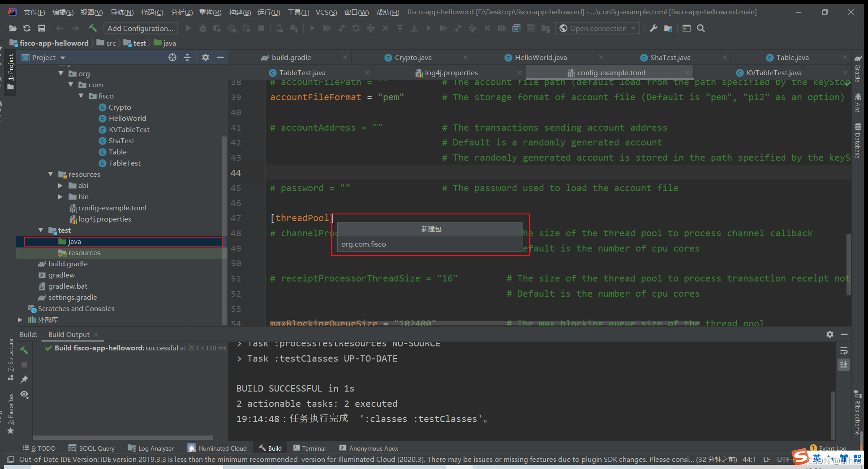Open the Database tool window
868x469 pixels.
tap(857, 141)
